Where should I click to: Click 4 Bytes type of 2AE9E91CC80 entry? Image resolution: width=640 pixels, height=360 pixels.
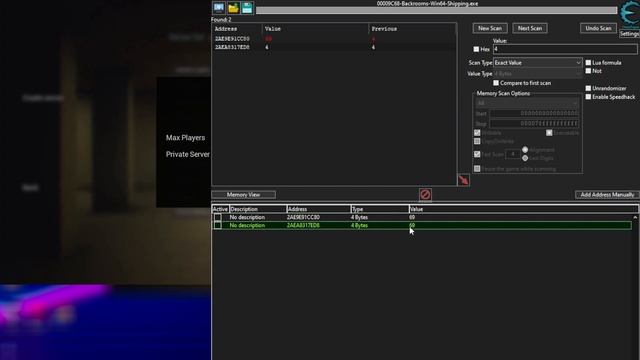tap(359, 217)
